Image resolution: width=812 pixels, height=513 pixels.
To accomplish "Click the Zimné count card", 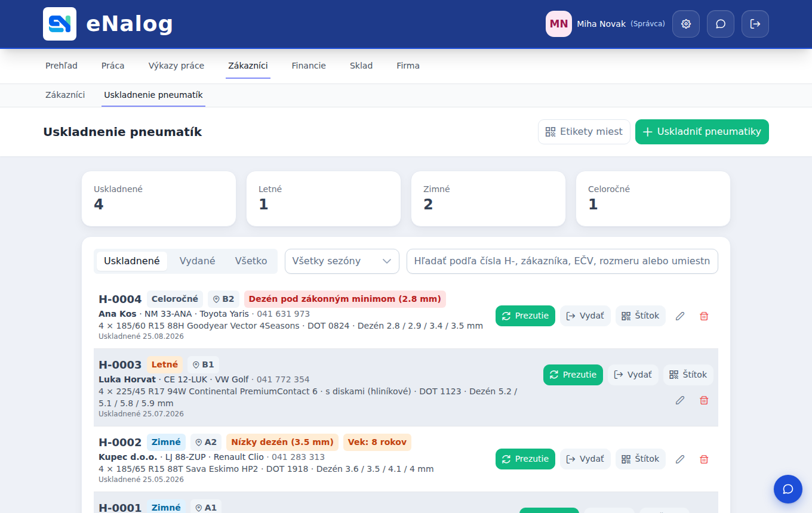I will click(x=488, y=199).
